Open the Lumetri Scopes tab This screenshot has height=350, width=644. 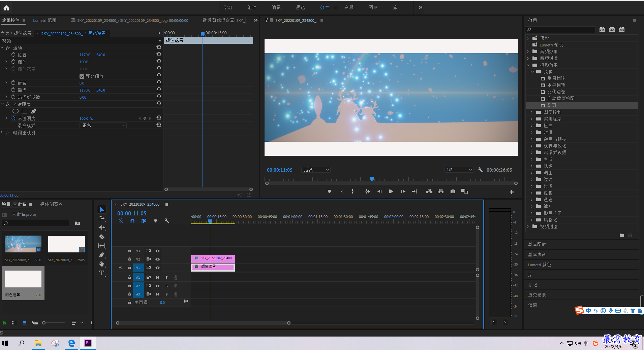45,21
